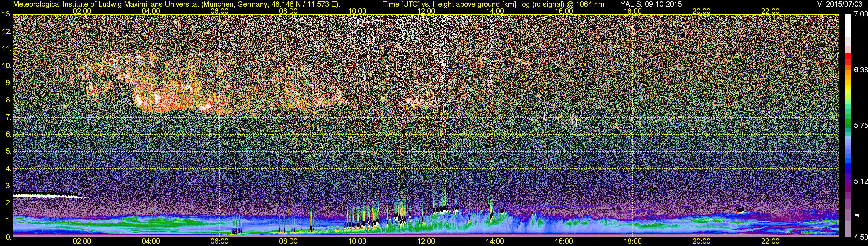Click the 7. height axis label

pyautogui.click(x=9, y=117)
